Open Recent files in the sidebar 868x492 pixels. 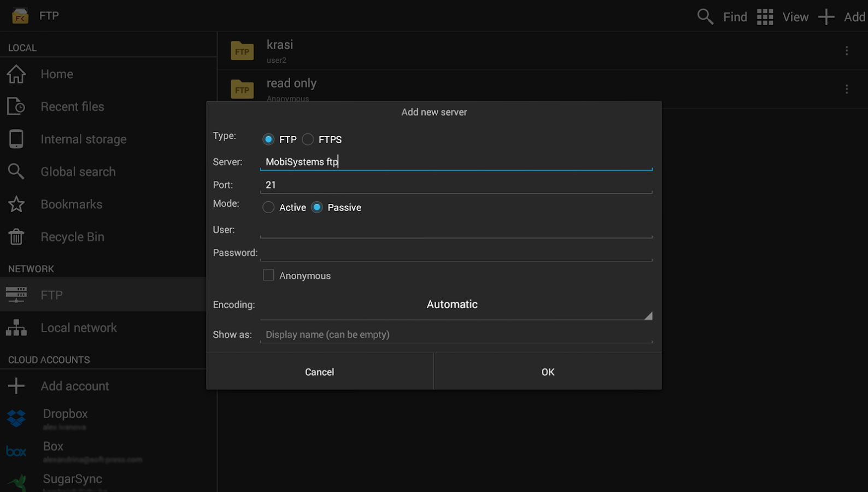[x=108, y=107]
